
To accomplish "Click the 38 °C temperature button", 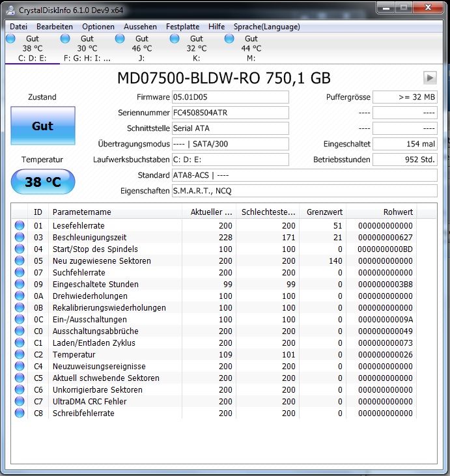I will tap(43, 182).
